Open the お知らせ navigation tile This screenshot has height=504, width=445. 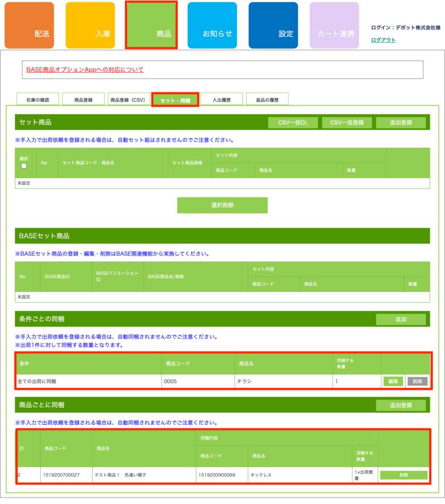pos(212,26)
